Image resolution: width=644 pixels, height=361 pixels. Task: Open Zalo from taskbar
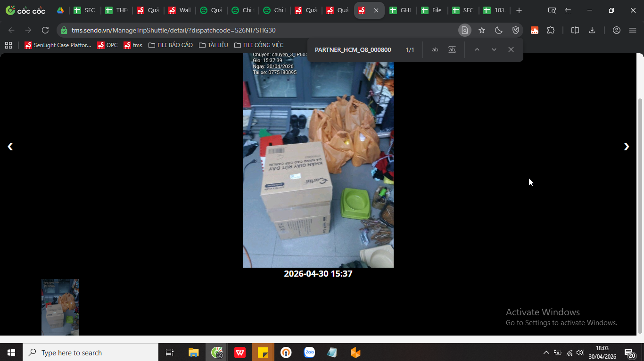[309, 353]
